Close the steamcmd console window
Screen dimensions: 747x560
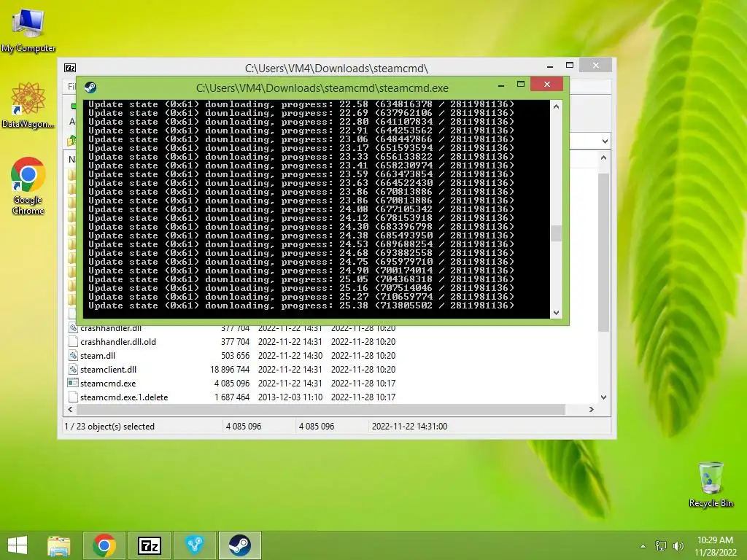pos(547,85)
